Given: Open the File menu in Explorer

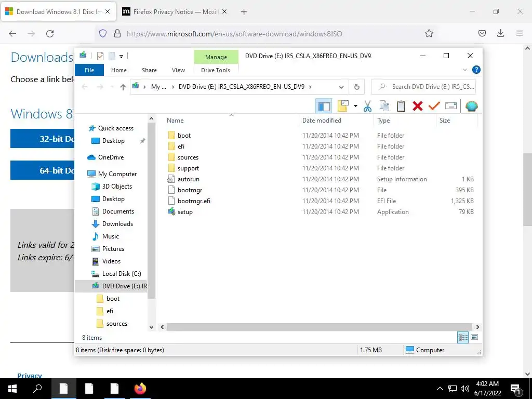Looking at the screenshot, I should (89, 70).
